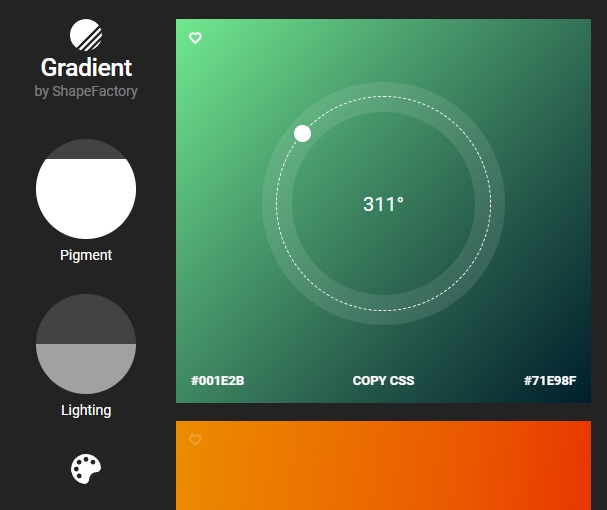
Task: Click COPY CSS on green gradient
Action: pyautogui.click(x=383, y=381)
